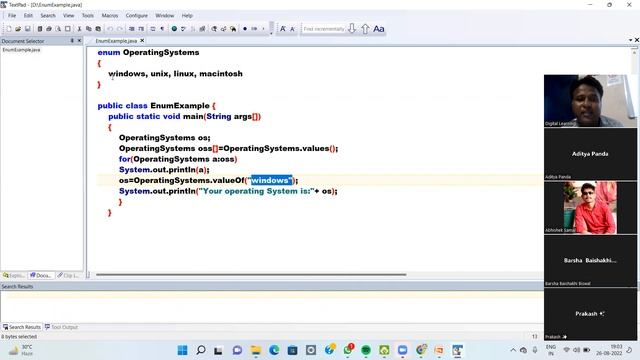This screenshot has width=640, height=360.
Task: Open Zoom from the taskbar
Action: 402,350
